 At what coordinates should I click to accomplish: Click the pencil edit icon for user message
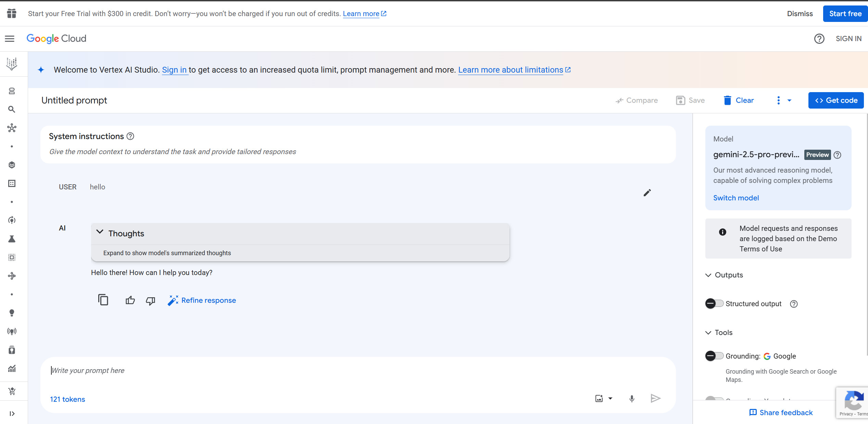point(647,193)
